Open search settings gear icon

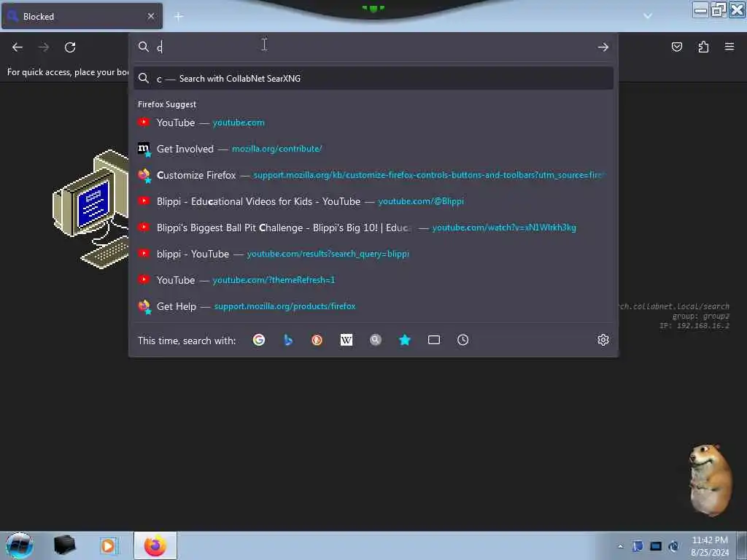[x=603, y=340]
